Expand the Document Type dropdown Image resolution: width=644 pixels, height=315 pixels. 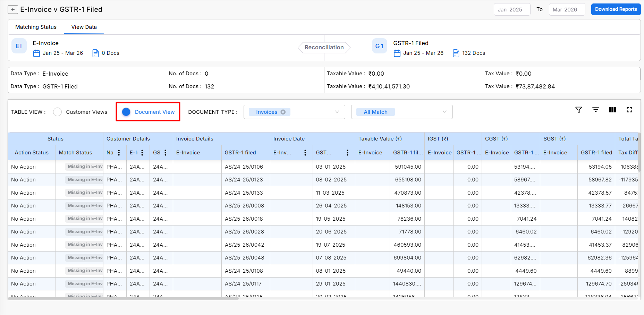tap(337, 112)
